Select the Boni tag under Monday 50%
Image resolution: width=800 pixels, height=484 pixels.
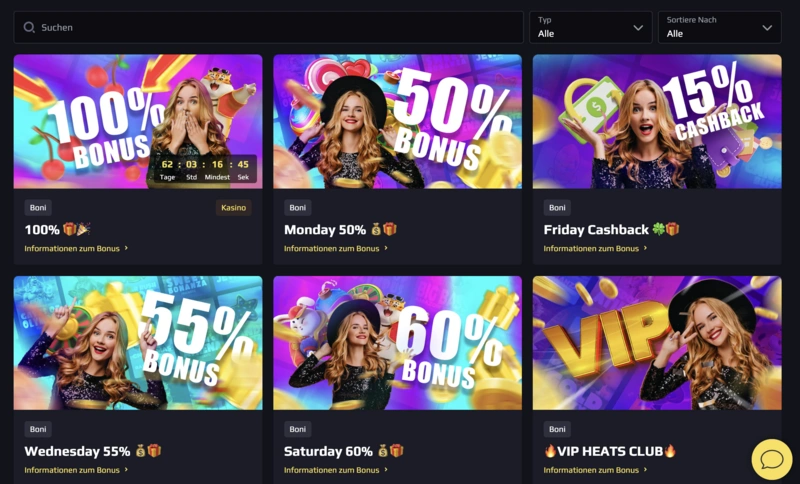(297, 208)
